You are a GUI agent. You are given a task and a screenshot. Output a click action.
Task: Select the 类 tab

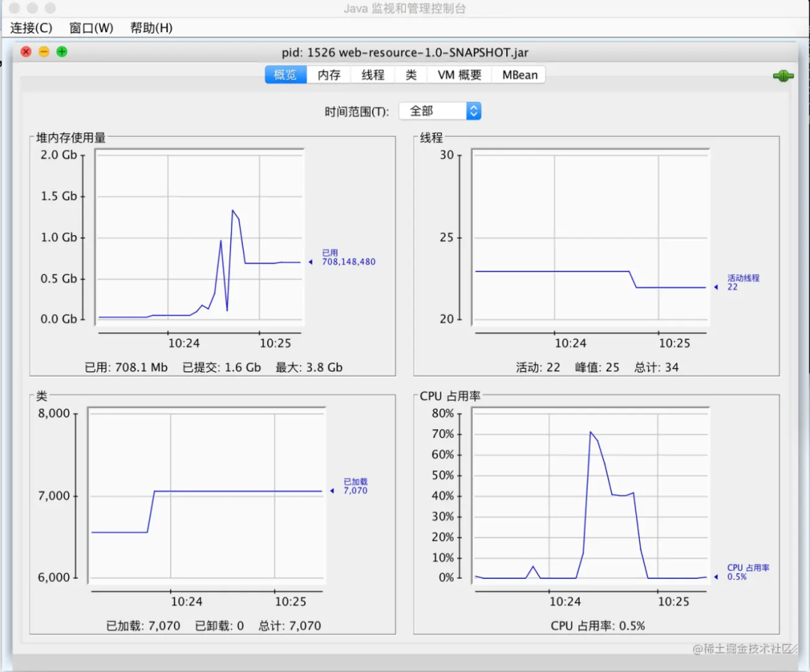[x=411, y=75]
